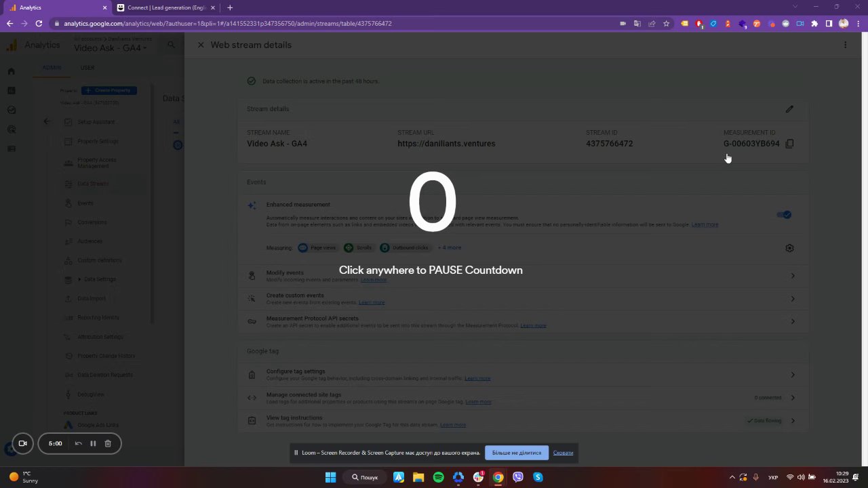Edit stream details with the pencil icon
Image resolution: width=868 pixels, height=488 pixels.
[789, 109]
